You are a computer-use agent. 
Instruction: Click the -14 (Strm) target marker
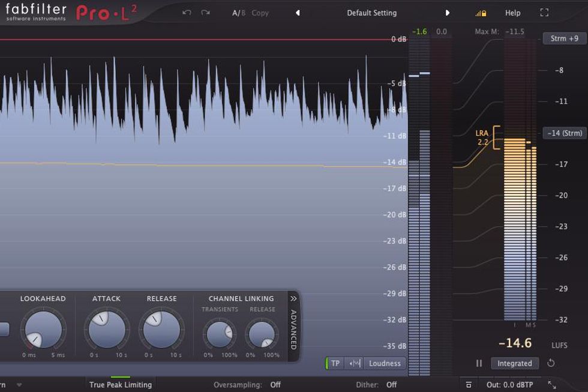565,133
